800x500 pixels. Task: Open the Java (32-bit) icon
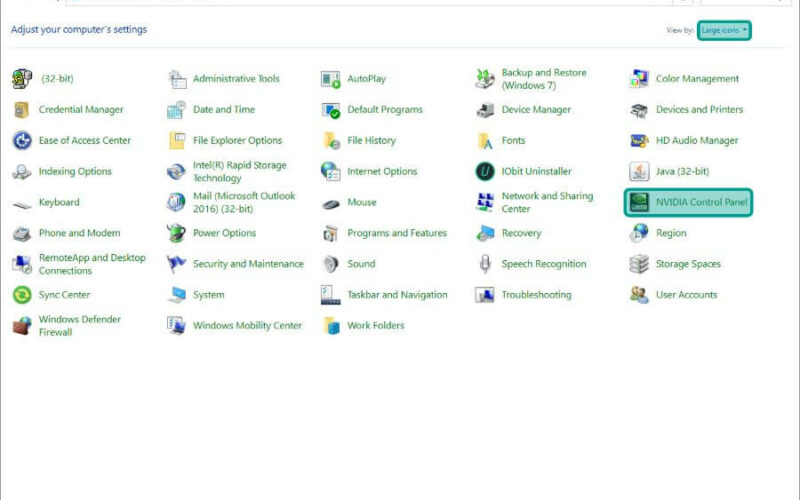(x=639, y=171)
